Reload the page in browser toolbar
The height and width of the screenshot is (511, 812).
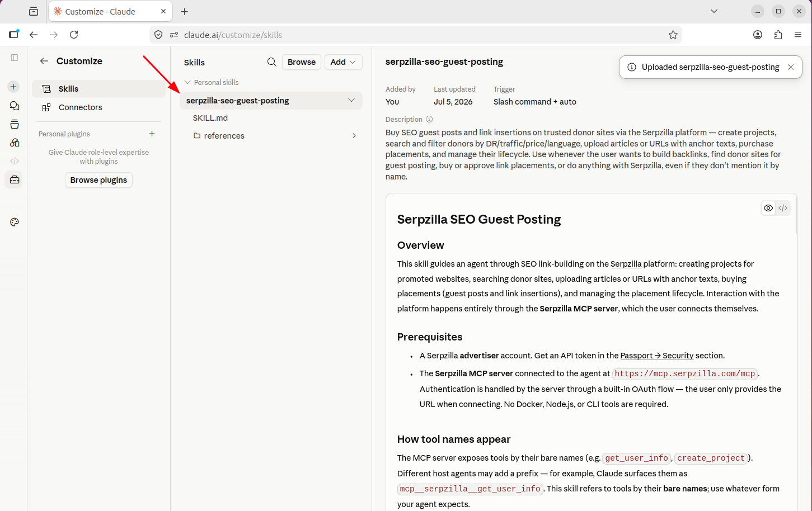point(74,35)
